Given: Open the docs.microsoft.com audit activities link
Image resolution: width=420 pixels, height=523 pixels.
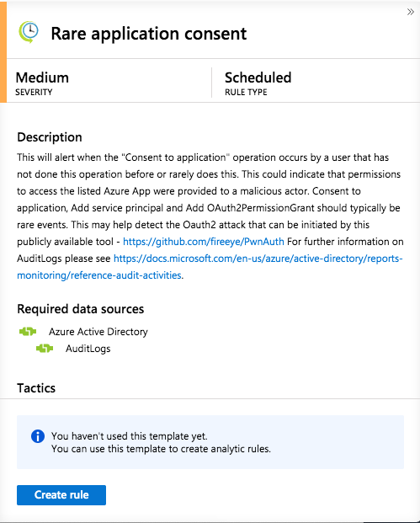Looking at the screenshot, I should point(210,267).
